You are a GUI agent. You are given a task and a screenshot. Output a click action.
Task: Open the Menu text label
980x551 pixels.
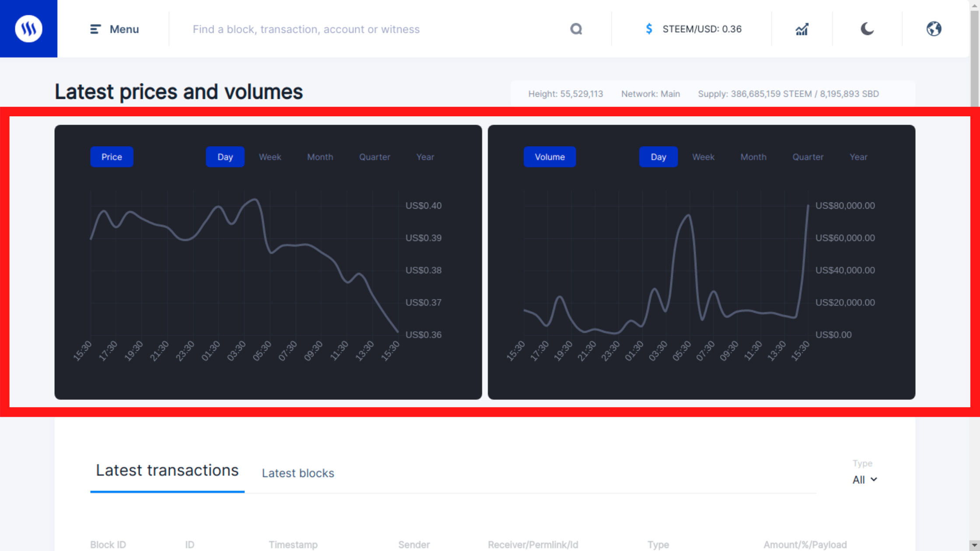coord(124,29)
